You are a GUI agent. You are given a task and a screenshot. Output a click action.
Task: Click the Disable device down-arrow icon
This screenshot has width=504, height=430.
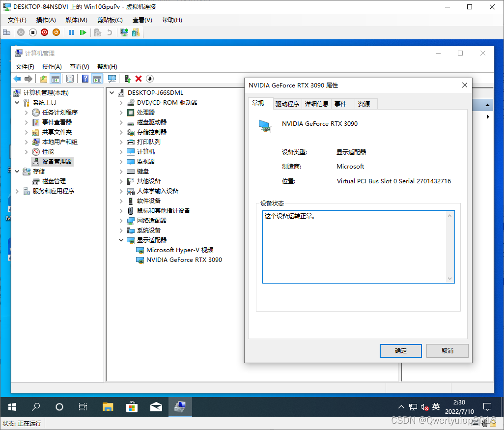click(150, 79)
